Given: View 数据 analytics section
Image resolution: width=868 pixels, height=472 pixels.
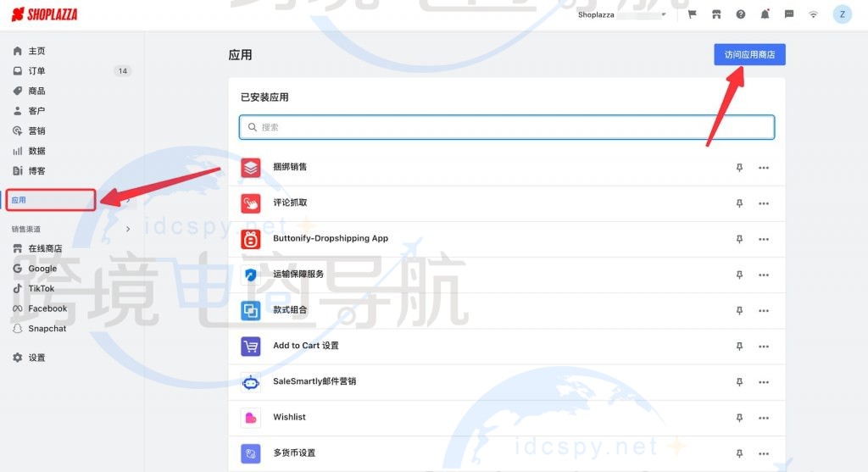Looking at the screenshot, I should pos(36,151).
